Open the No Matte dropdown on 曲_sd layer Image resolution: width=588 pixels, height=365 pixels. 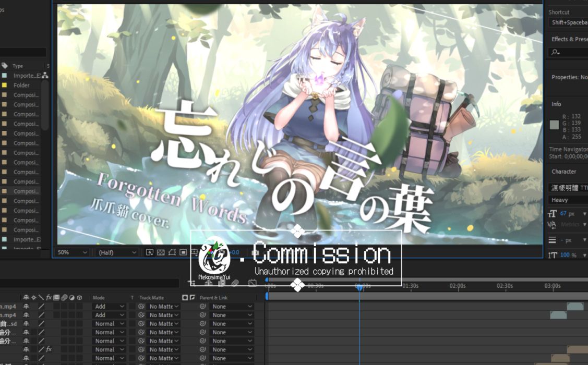[x=163, y=323]
